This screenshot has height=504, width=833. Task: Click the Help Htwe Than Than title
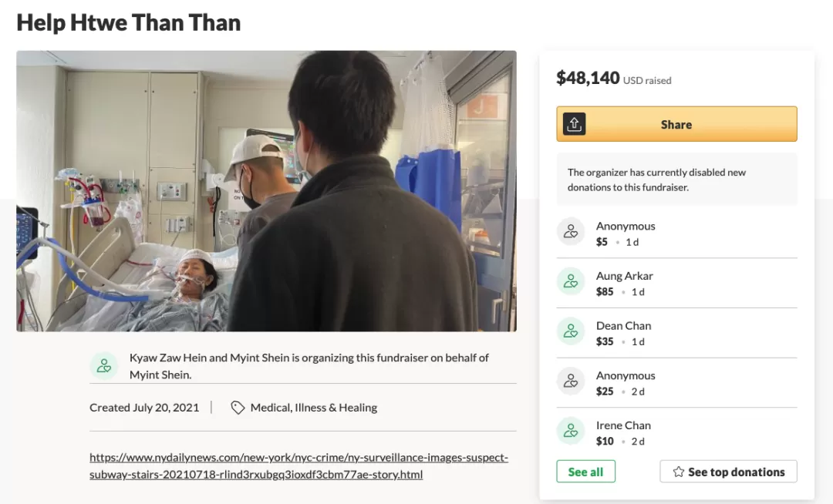click(x=129, y=22)
